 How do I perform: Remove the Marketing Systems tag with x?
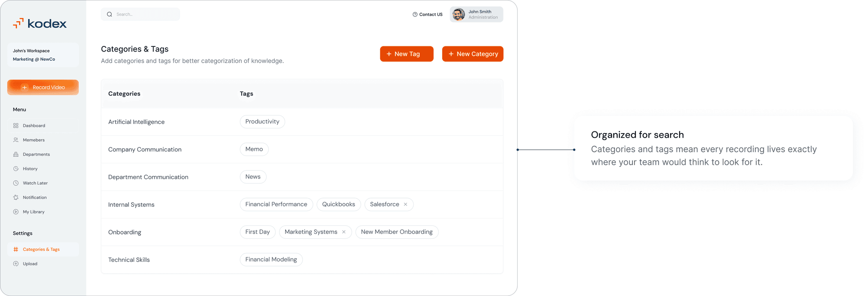(344, 232)
